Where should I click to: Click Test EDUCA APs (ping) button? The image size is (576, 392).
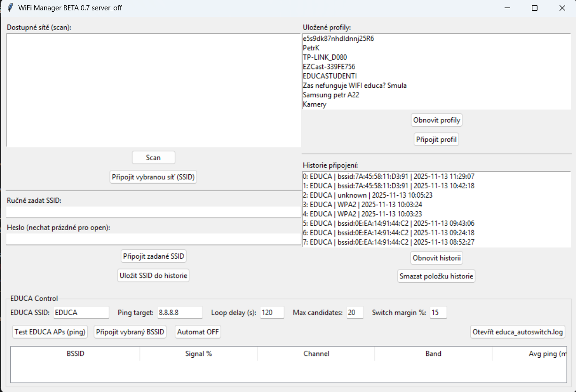click(50, 332)
